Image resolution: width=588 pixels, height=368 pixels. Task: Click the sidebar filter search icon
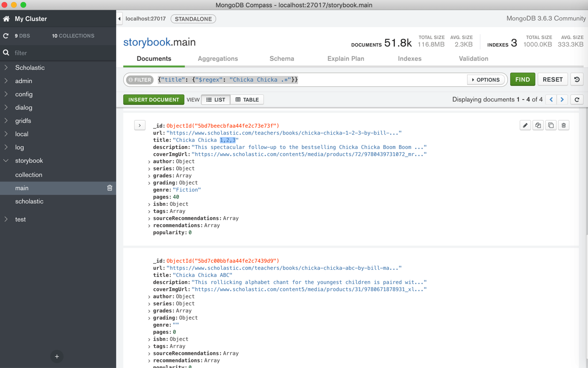[6, 53]
